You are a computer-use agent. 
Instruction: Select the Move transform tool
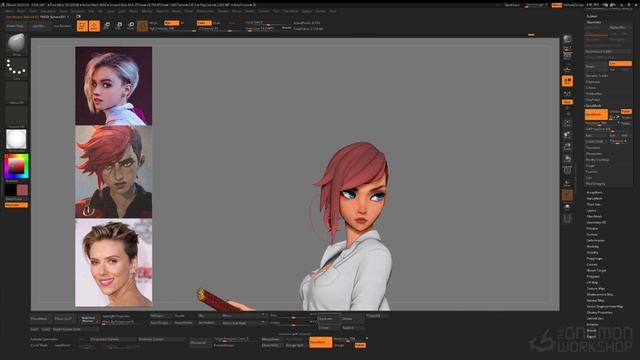tap(107, 26)
